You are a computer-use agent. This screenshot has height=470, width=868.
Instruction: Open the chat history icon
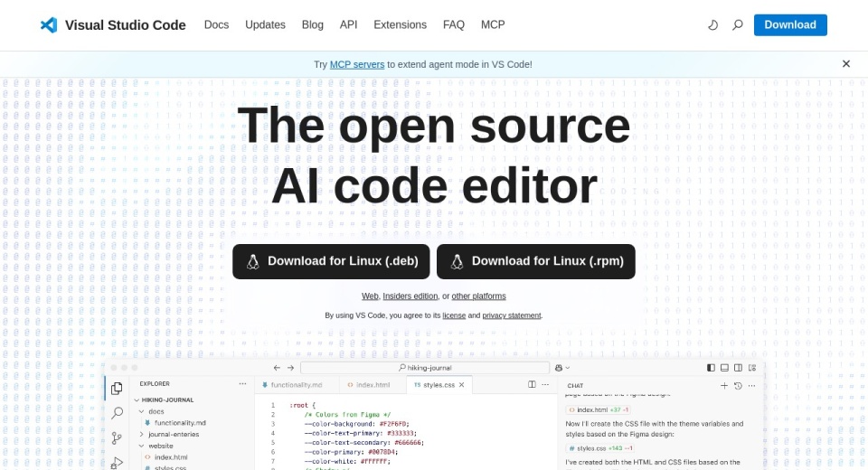coord(738,386)
